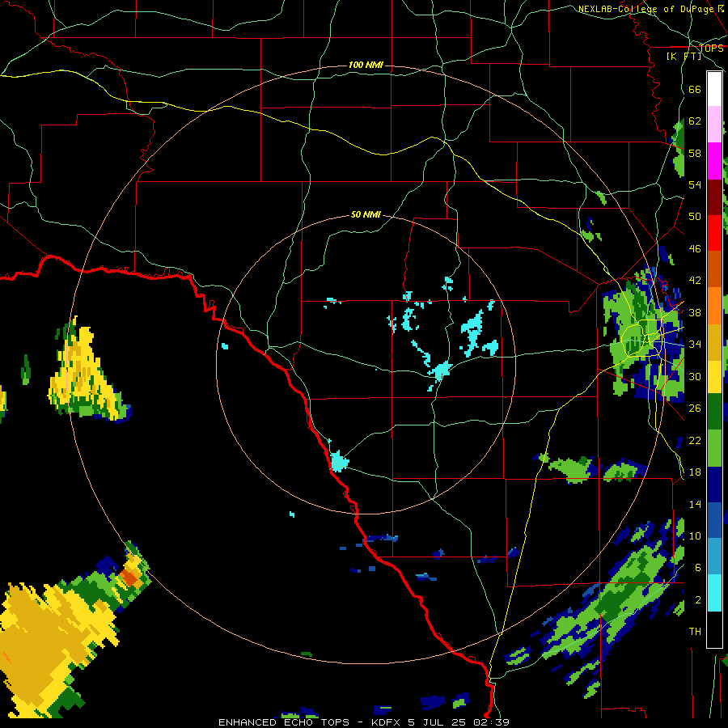Click the 100 NMI range ring label
This screenshot has height=728, width=728.
[366, 65]
